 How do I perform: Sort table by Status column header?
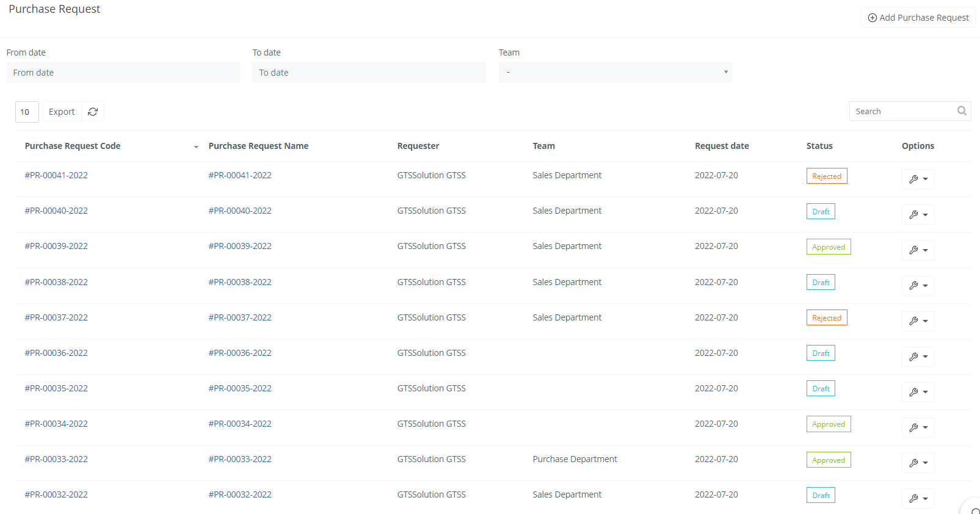tap(819, 146)
